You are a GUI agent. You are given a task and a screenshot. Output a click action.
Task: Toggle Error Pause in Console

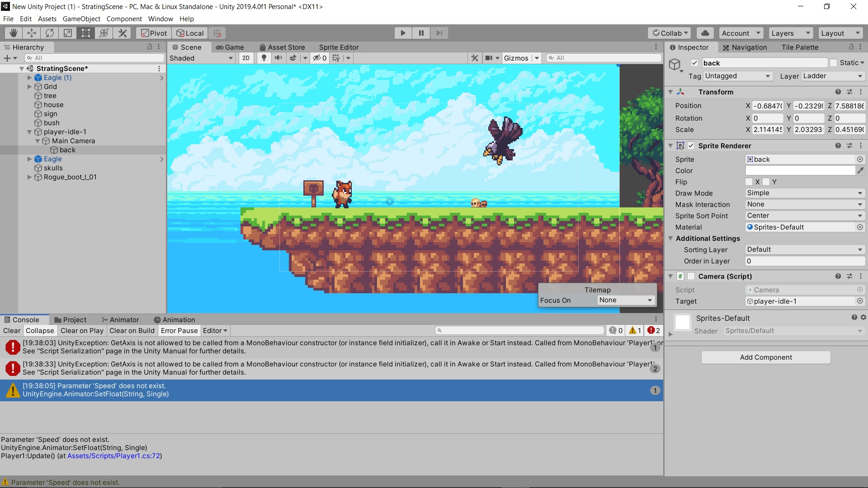[x=179, y=330]
